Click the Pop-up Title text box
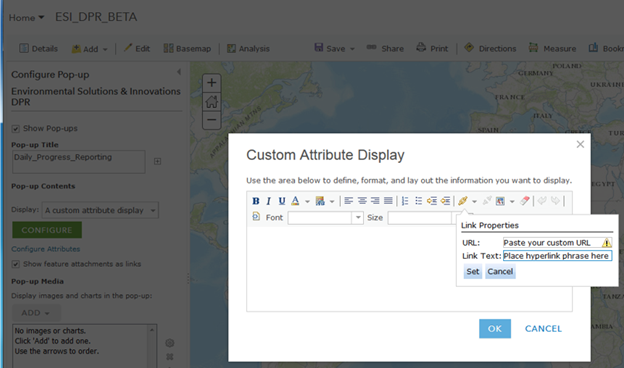The width and height of the screenshot is (624, 368). pyautogui.click(x=79, y=162)
